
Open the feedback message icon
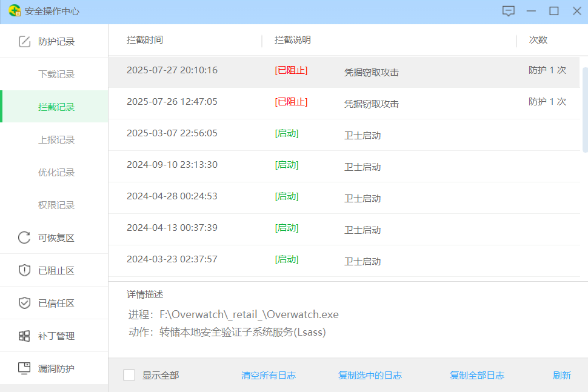[509, 12]
